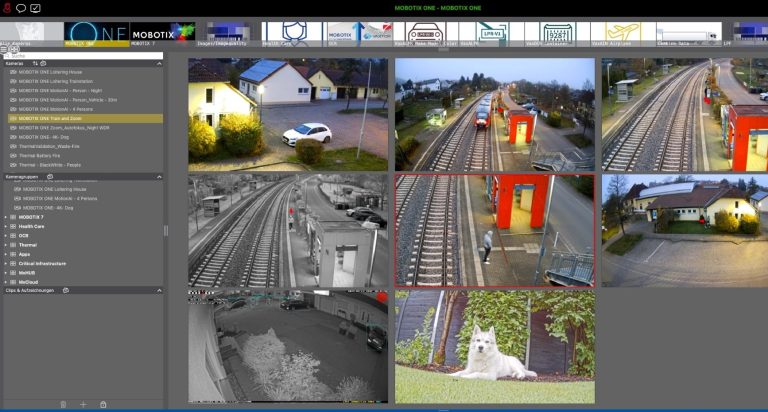The image size is (768, 412).
Task: Select MOBOTIX ONE MotionAI 4 Persons camera
Action: 85,109
